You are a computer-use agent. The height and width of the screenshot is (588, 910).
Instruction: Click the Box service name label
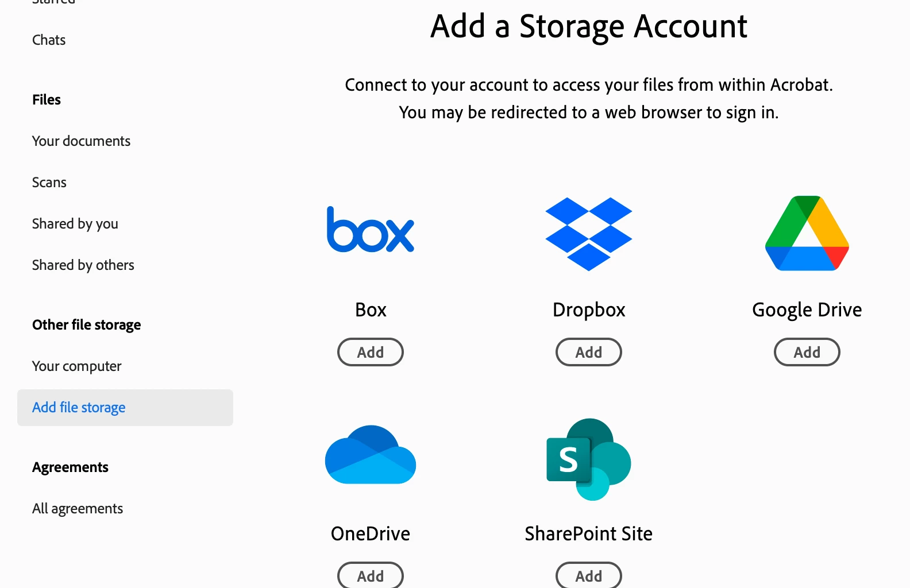(x=371, y=310)
